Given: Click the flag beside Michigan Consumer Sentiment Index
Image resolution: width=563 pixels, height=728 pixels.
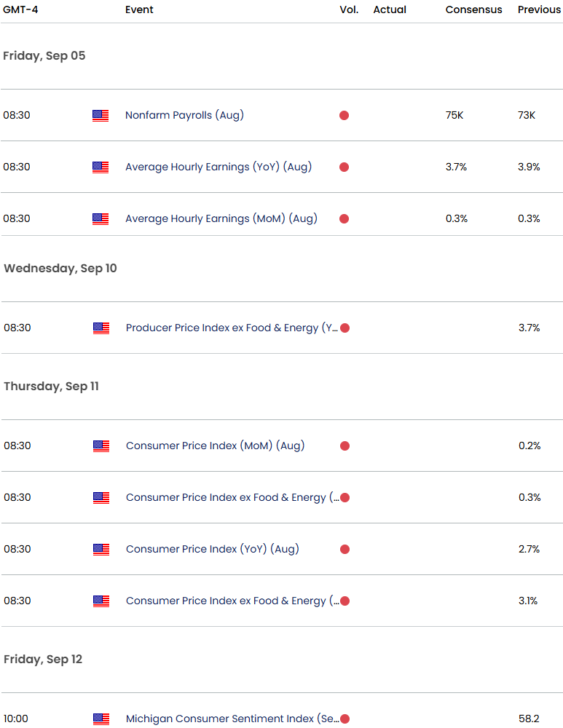Looking at the screenshot, I should 101,719.
